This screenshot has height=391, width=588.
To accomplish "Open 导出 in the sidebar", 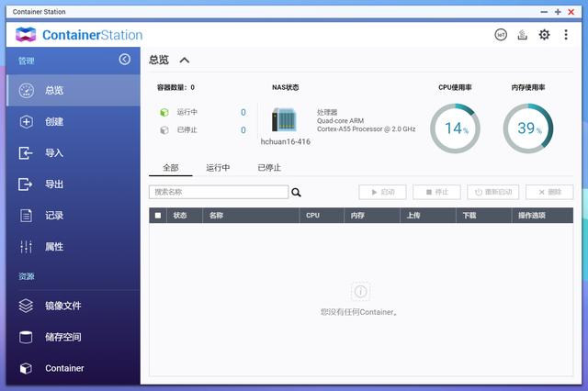I will tap(73, 184).
